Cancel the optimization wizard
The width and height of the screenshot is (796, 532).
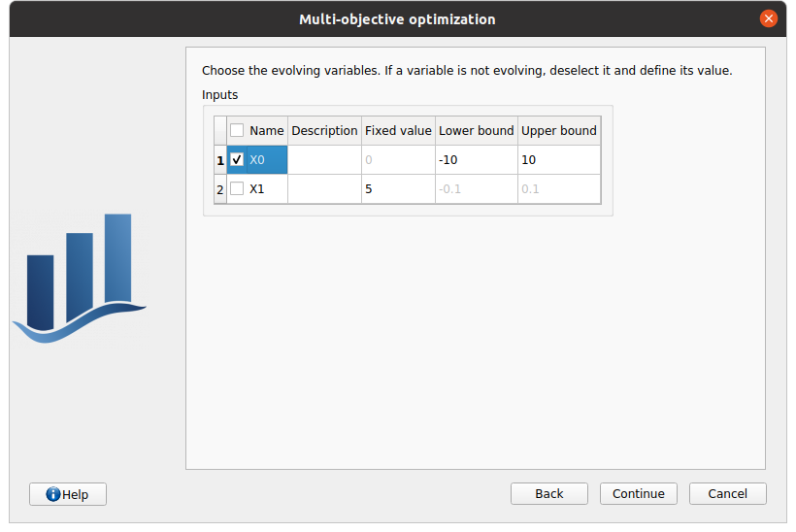(727, 494)
